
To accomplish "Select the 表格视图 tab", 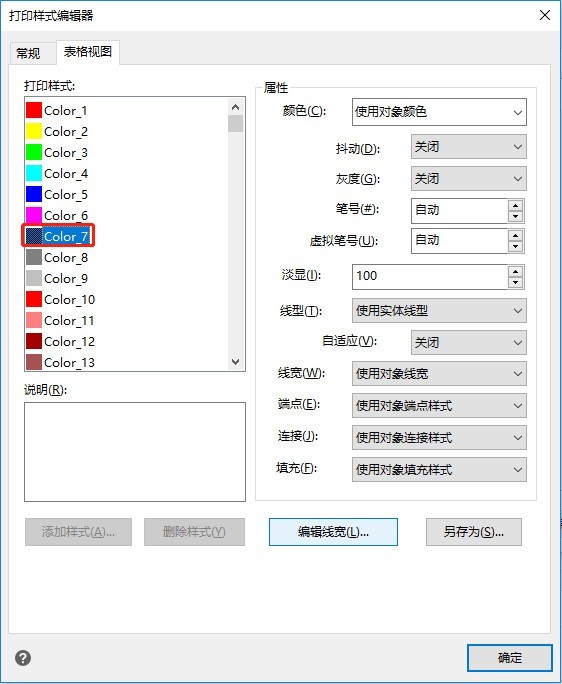I will coord(88,52).
